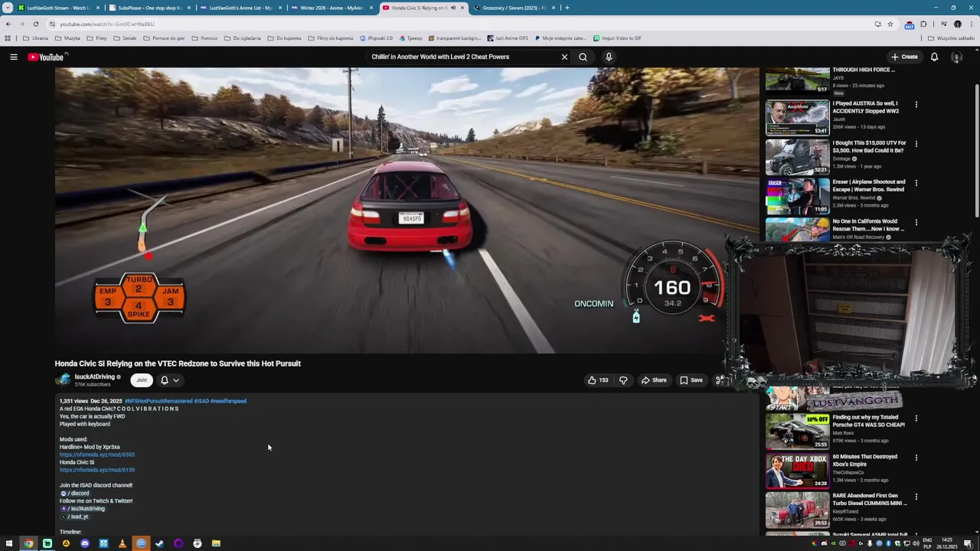Open the channel notification bell dropdown
The image size is (980, 551).
(169, 380)
